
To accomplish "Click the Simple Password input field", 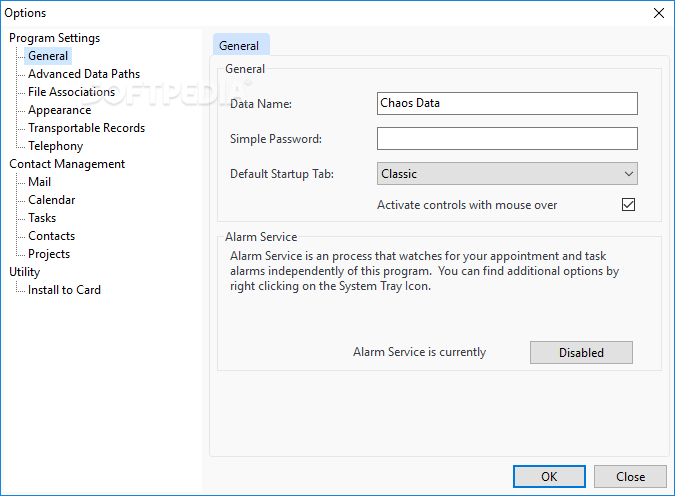I will click(507, 138).
